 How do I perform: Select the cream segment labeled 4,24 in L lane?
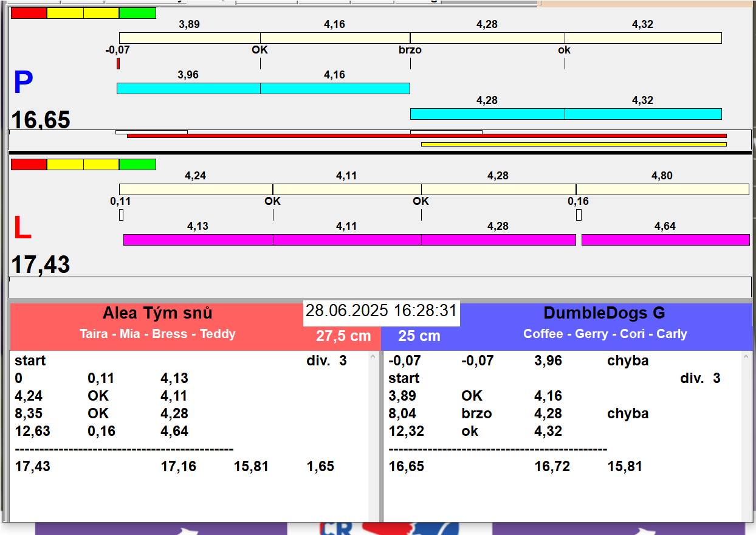[196, 189]
